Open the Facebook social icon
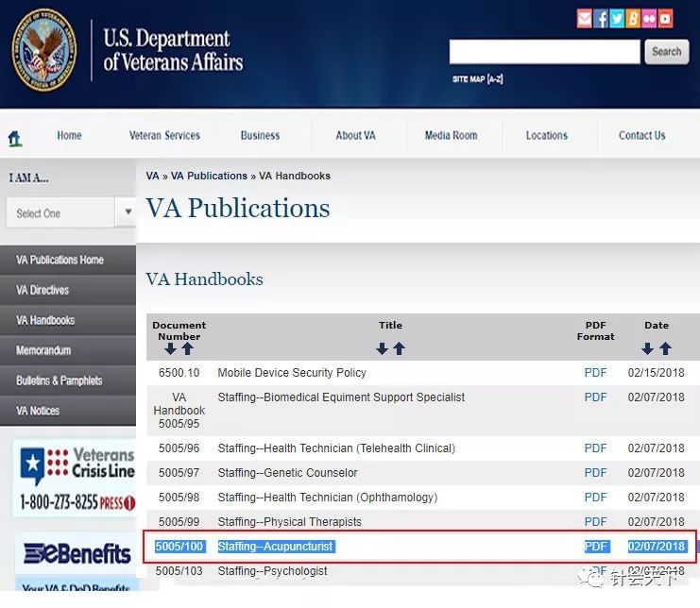 click(601, 19)
